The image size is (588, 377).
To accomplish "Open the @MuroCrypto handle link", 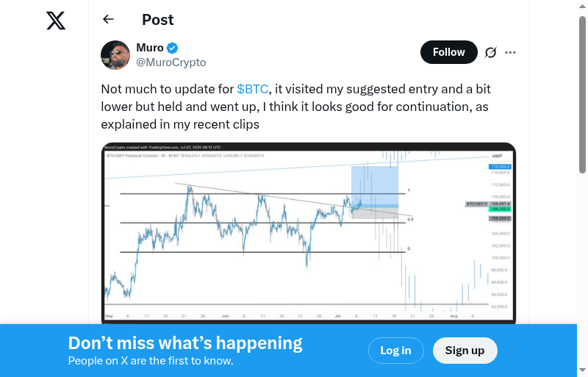I will [x=171, y=62].
